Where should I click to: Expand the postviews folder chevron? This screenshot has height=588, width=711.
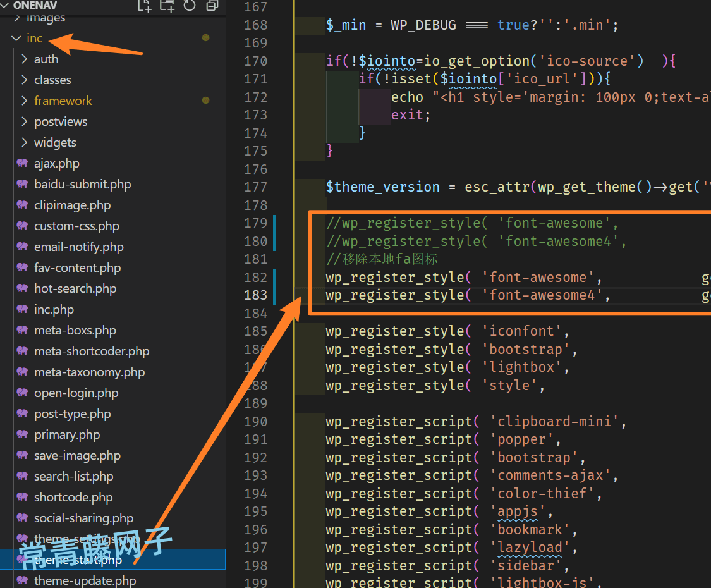(x=25, y=121)
